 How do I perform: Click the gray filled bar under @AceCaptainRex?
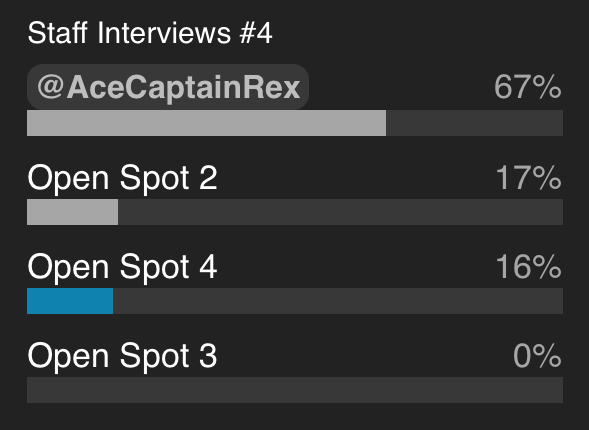207,123
